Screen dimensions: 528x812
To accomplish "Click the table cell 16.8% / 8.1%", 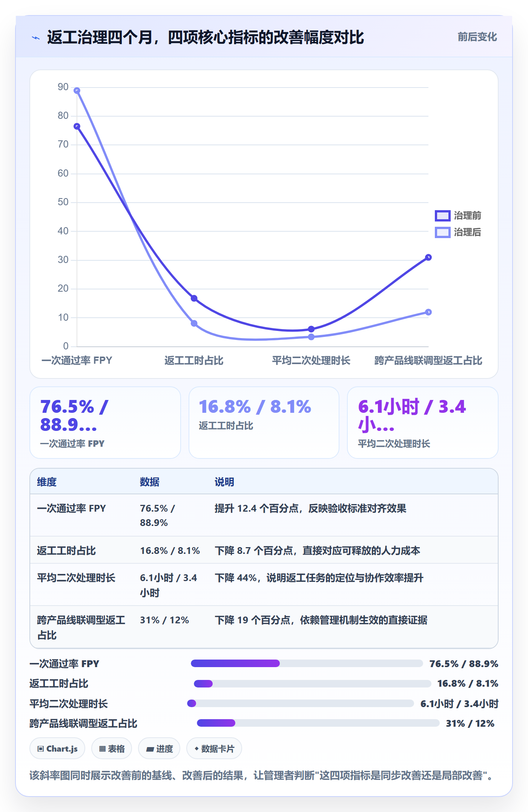I will (170, 551).
